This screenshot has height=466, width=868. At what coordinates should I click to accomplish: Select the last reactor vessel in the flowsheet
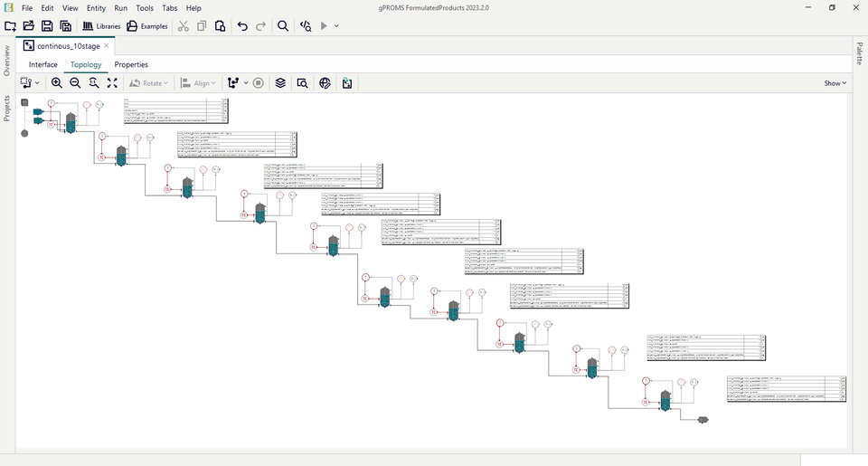coord(665,400)
